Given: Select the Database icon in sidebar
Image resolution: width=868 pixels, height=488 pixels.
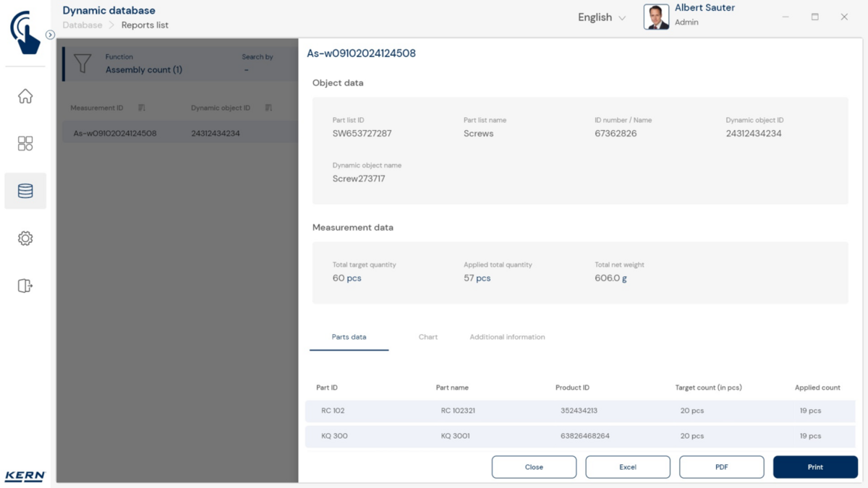Looking at the screenshot, I should pyautogui.click(x=25, y=191).
